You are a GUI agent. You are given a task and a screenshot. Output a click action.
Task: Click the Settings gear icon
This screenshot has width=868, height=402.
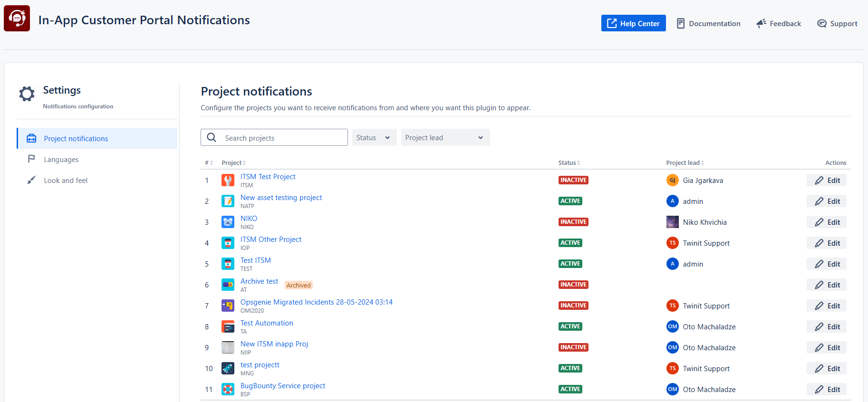coord(27,94)
